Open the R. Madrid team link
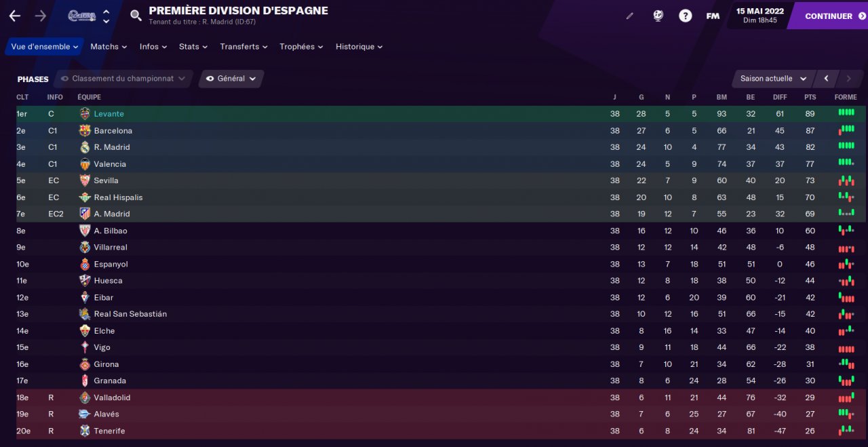The image size is (868, 447). tap(112, 147)
